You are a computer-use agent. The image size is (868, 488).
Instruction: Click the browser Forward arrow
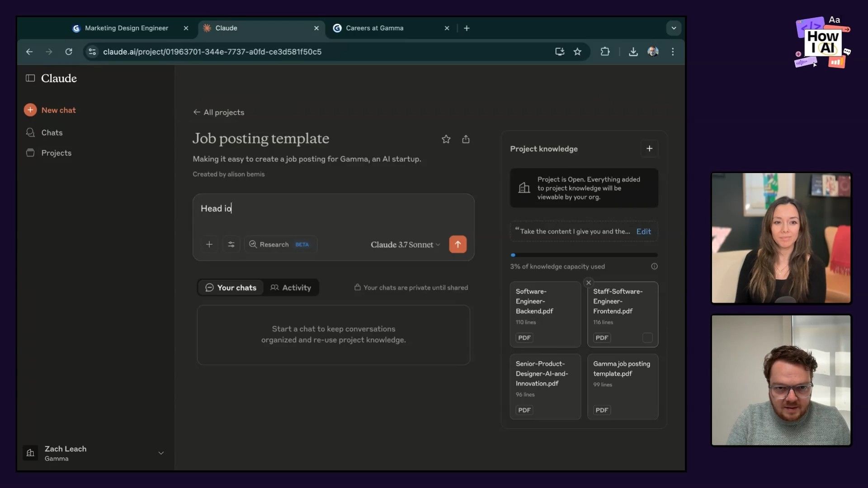pos(49,52)
